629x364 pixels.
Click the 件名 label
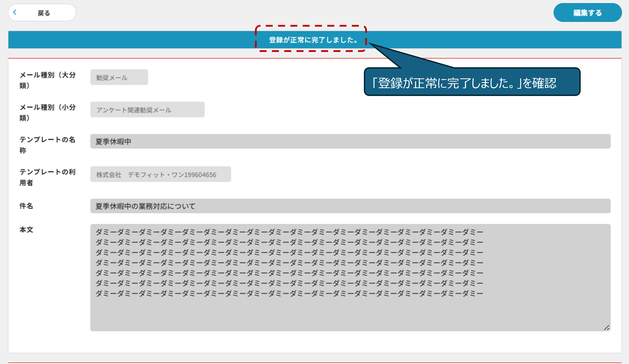26,206
